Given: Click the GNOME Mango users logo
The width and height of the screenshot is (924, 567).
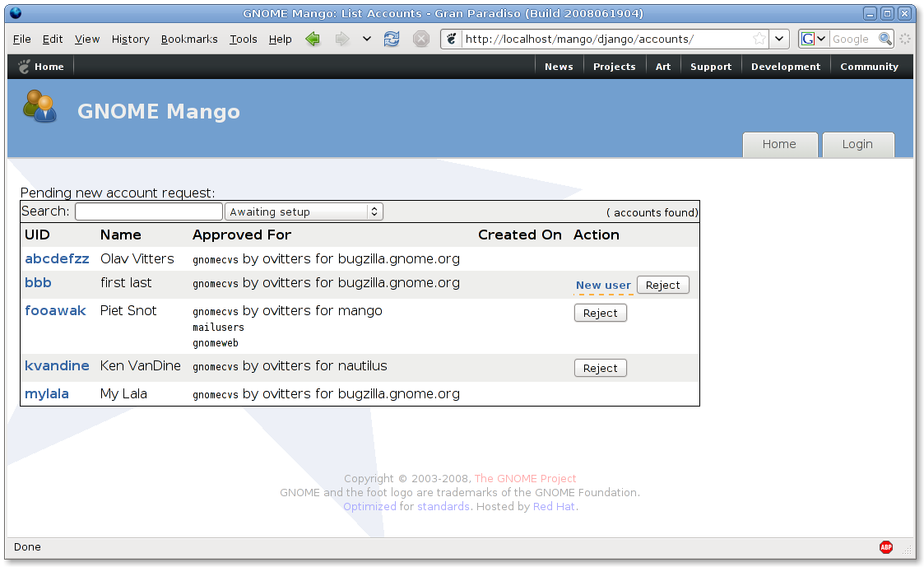Looking at the screenshot, I should click(39, 106).
